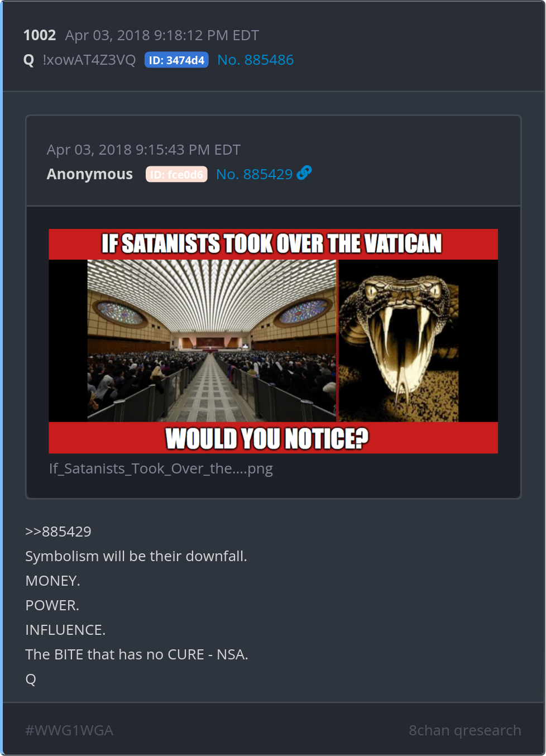The height and width of the screenshot is (756, 546).
Task: Select the tripcode !xowAT4Z3VQ
Action: pyautogui.click(x=89, y=60)
